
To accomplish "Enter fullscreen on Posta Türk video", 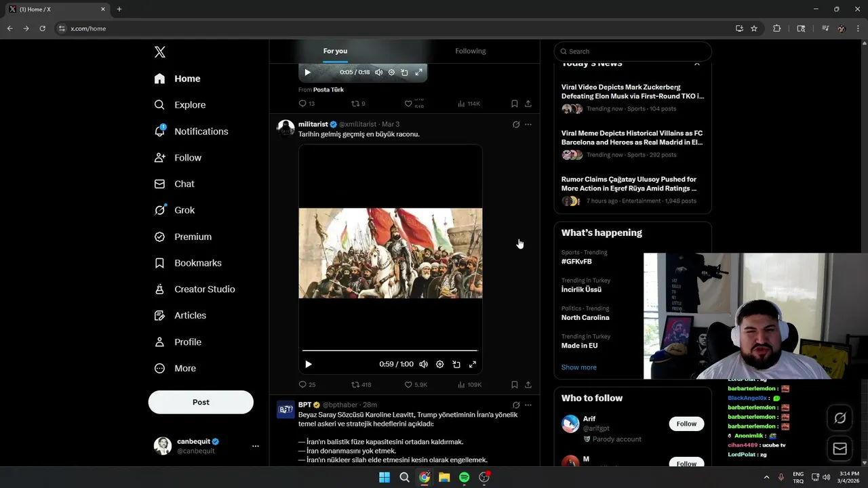I will tap(418, 73).
